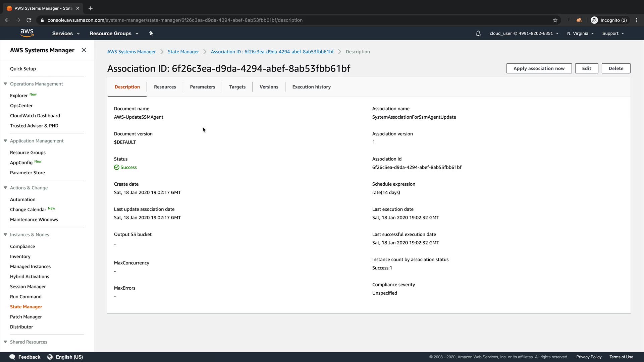
Task: Open cloud_user account dropdown
Action: [524, 34]
